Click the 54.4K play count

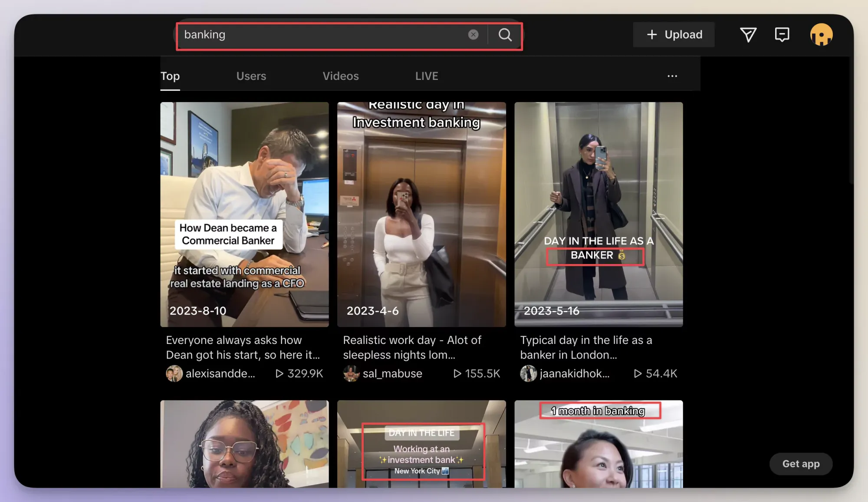pyautogui.click(x=655, y=373)
